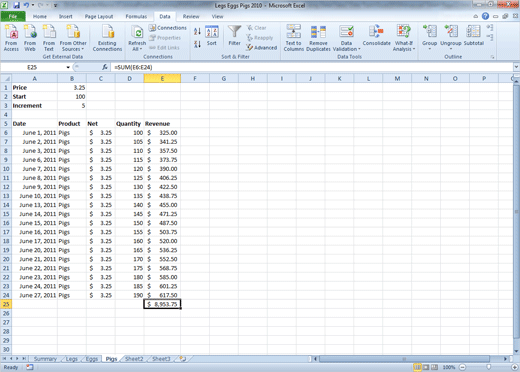Open the File tab
The image size is (520, 372).
coord(13,16)
